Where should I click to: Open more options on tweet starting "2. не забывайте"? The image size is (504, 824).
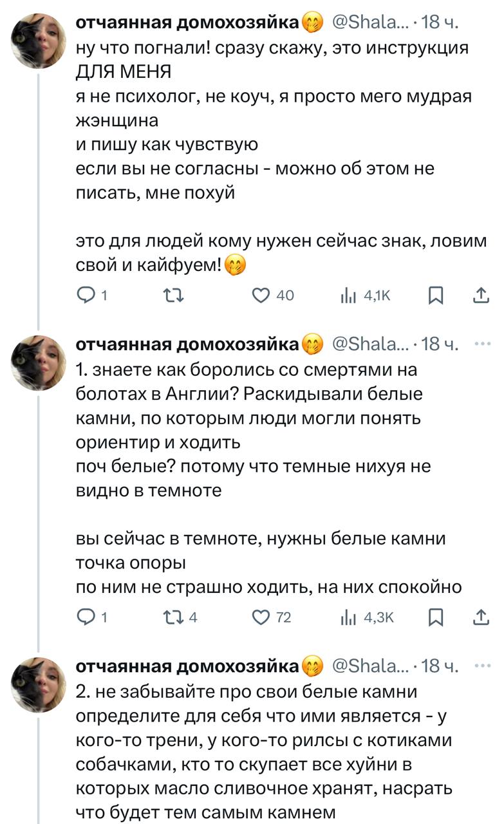point(481,666)
